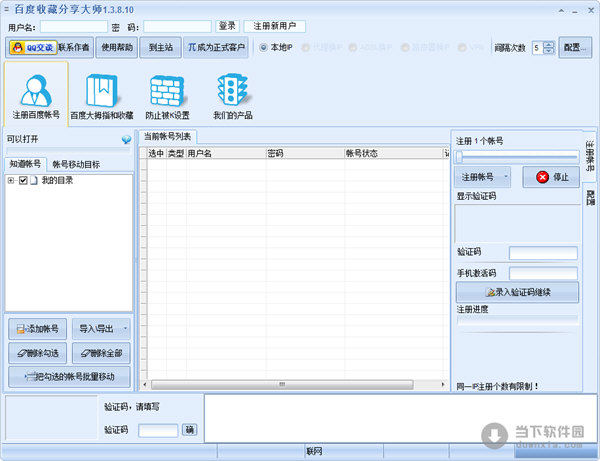Viewport: 600px width, 461px height.
Task: Open the 百度大拇指和收藏 book icon
Action: (101, 96)
